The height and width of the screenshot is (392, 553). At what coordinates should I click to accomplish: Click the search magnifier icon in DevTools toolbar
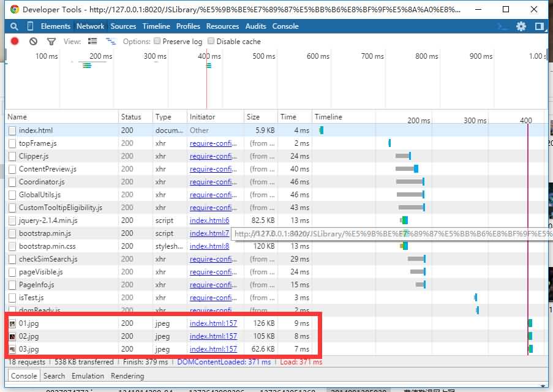tap(14, 26)
